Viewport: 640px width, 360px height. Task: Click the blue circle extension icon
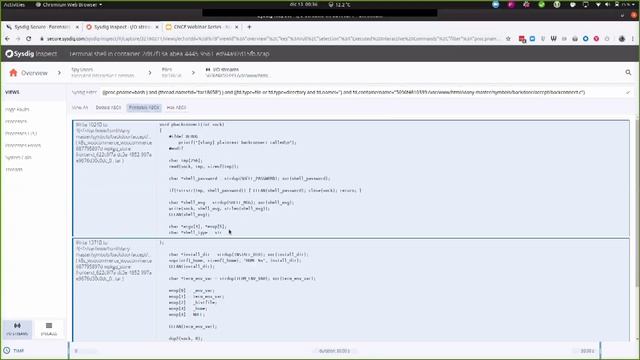pos(586,39)
